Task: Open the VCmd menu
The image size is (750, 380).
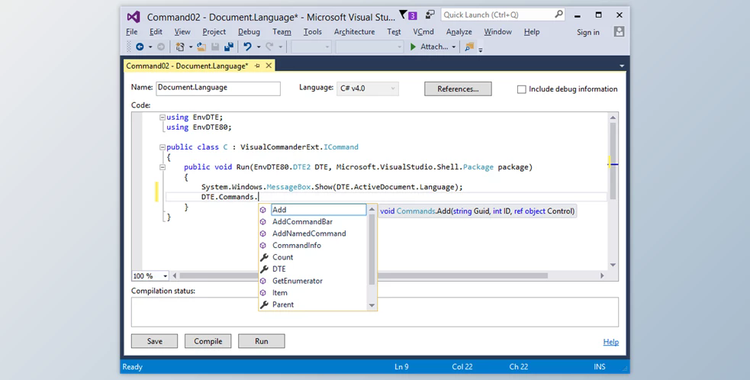Action: (x=423, y=32)
